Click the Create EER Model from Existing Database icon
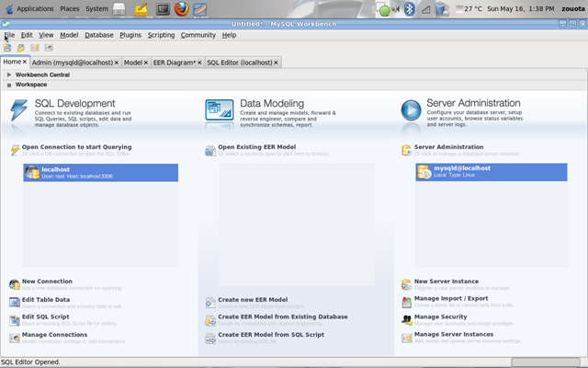 210,320
